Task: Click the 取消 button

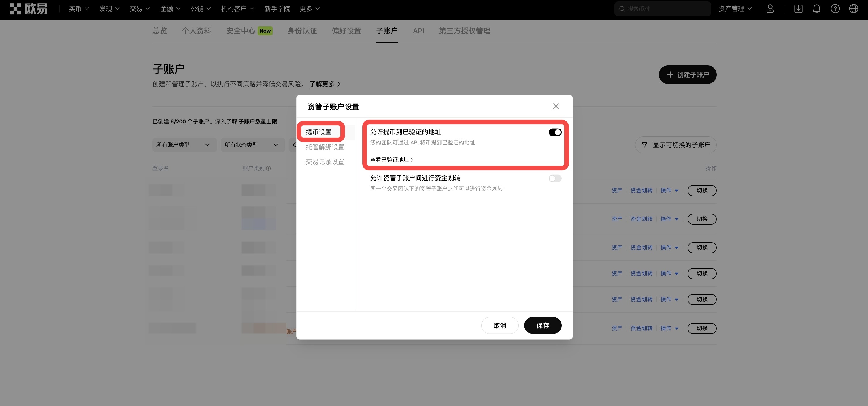Action: point(500,326)
